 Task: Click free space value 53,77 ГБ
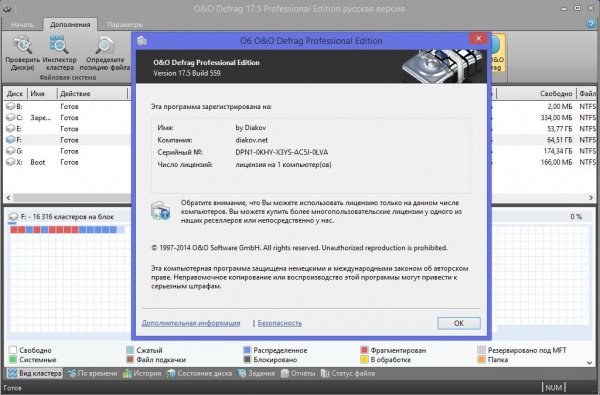tap(559, 129)
